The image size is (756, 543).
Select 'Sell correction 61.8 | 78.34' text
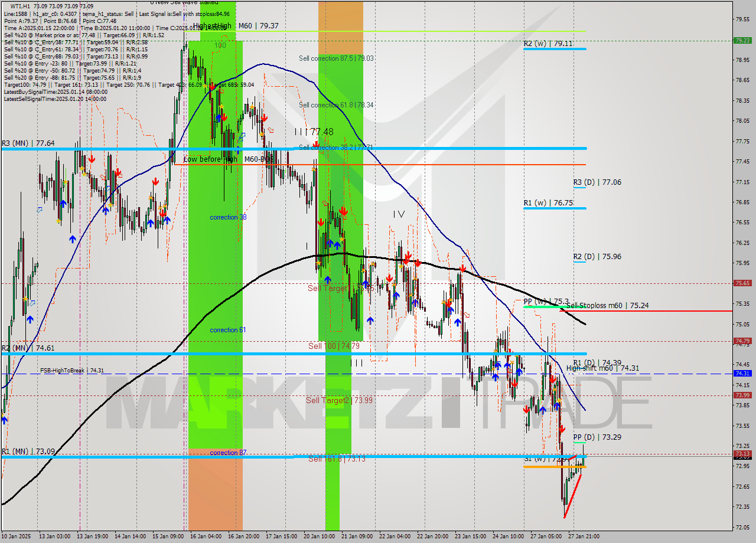336,105
